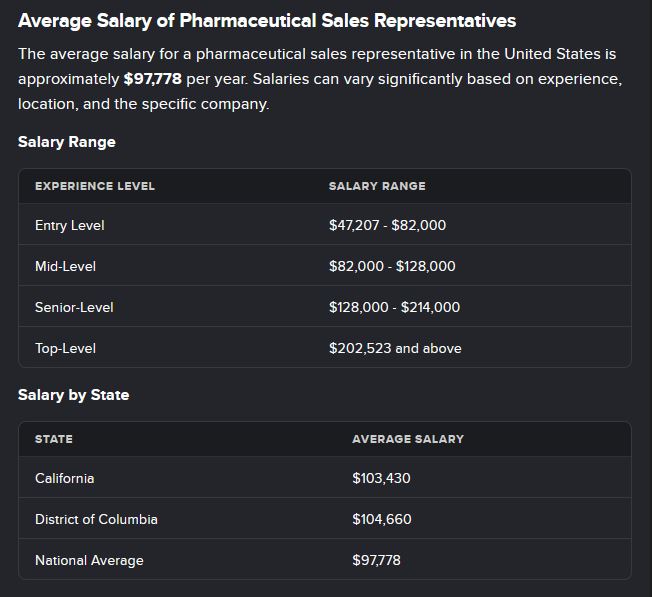Click the EXPERIENCE LEVEL column header
This screenshot has width=652, height=597.
[95, 186]
